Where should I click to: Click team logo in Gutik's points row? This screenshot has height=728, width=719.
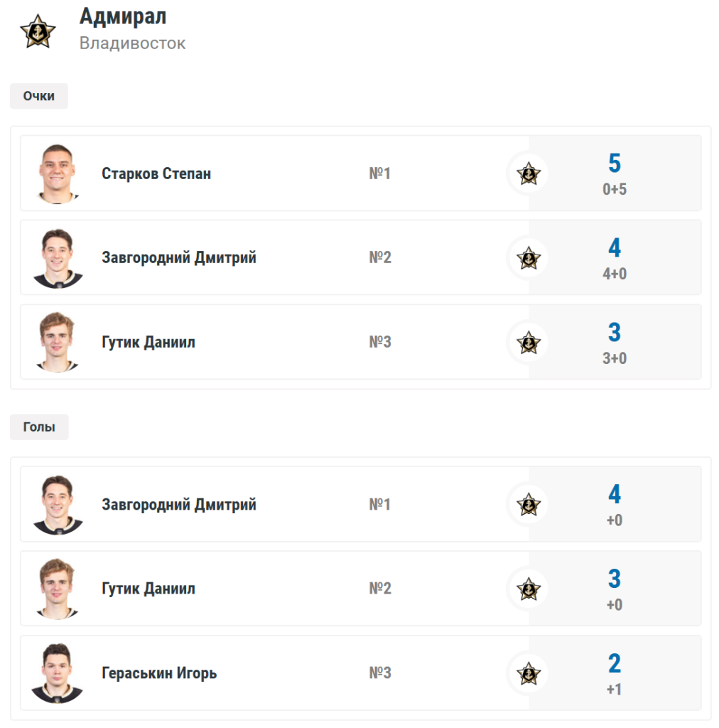click(x=528, y=342)
